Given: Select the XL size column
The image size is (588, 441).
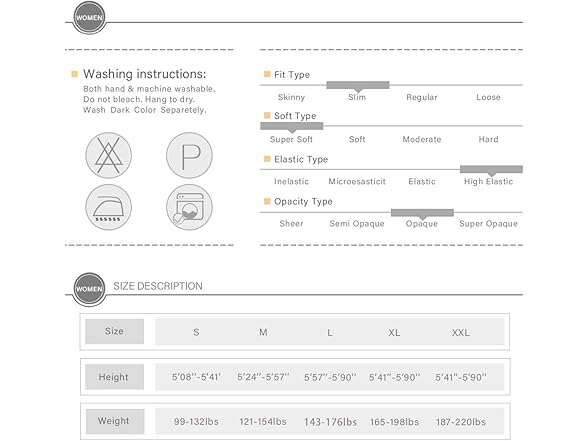Looking at the screenshot, I should point(394,333).
